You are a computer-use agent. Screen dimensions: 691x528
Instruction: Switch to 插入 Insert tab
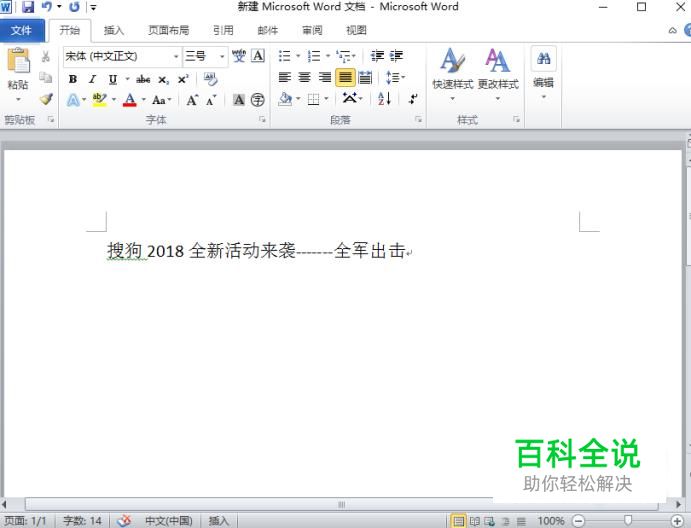(114, 30)
